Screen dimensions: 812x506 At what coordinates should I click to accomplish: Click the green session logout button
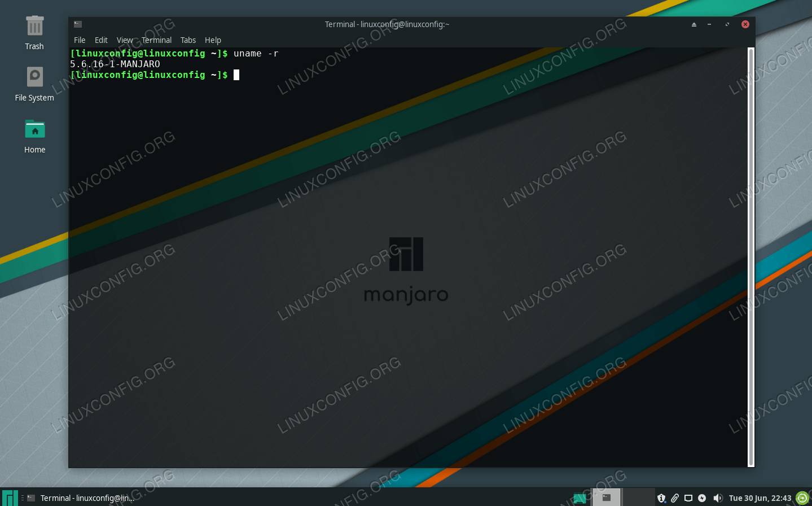pyautogui.click(x=802, y=498)
